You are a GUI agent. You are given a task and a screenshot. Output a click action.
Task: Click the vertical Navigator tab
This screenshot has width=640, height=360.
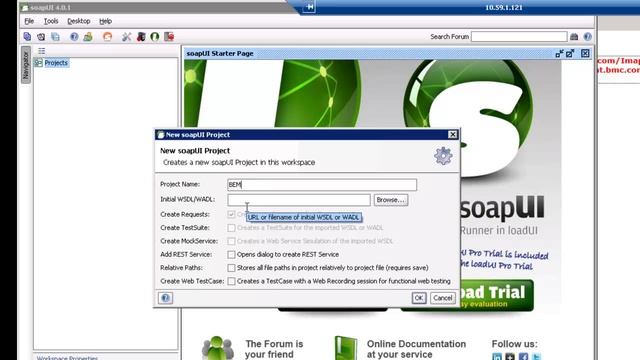pos(26,65)
